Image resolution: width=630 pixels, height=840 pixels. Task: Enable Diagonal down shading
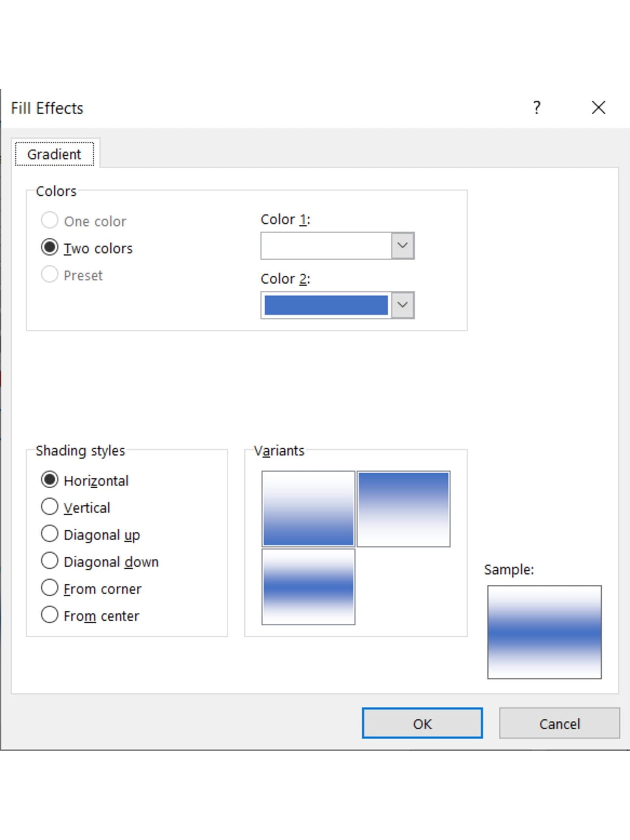pyautogui.click(x=50, y=561)
